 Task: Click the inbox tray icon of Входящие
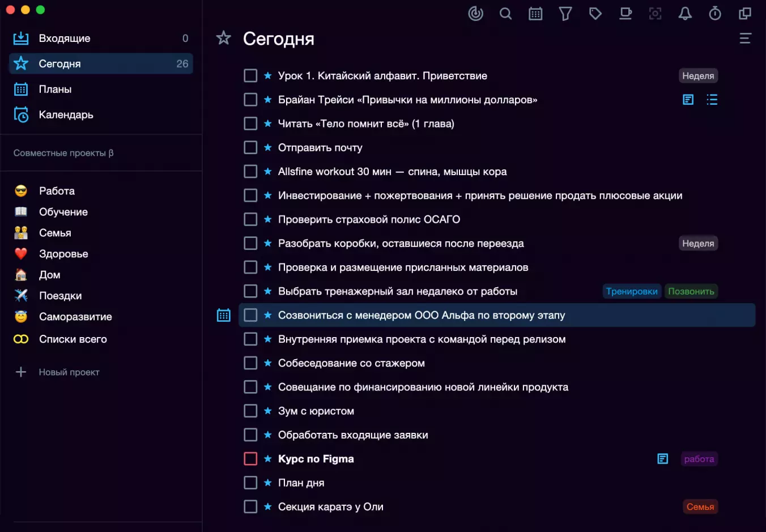[x=21, y=38]
